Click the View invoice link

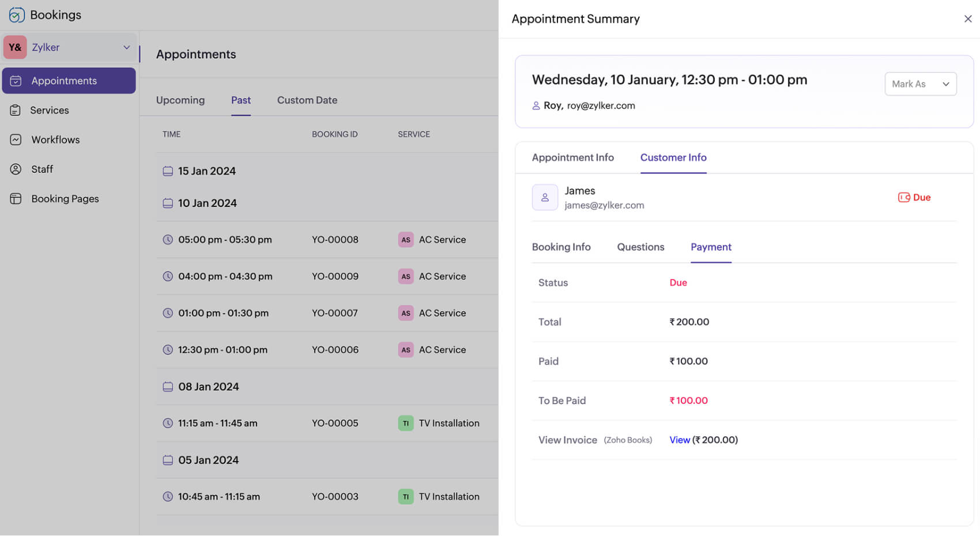point(680,440)
